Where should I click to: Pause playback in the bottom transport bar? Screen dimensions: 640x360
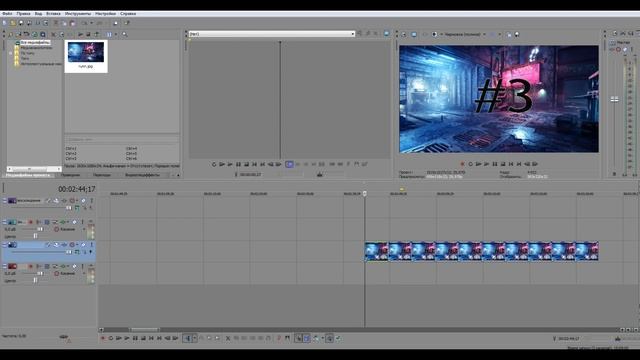pos(135,338)
